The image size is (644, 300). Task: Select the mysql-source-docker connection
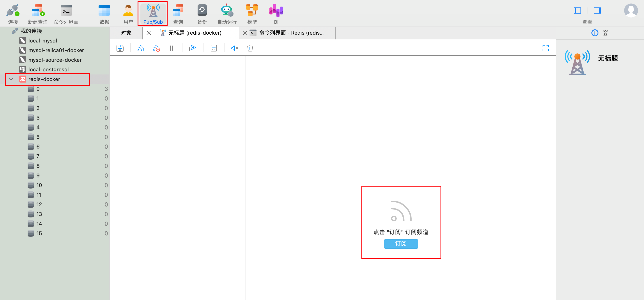55,60
